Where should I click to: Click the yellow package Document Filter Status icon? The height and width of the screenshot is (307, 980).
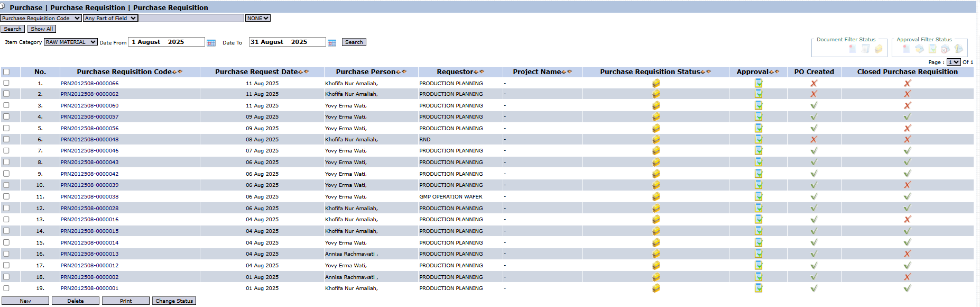(879, 49)
